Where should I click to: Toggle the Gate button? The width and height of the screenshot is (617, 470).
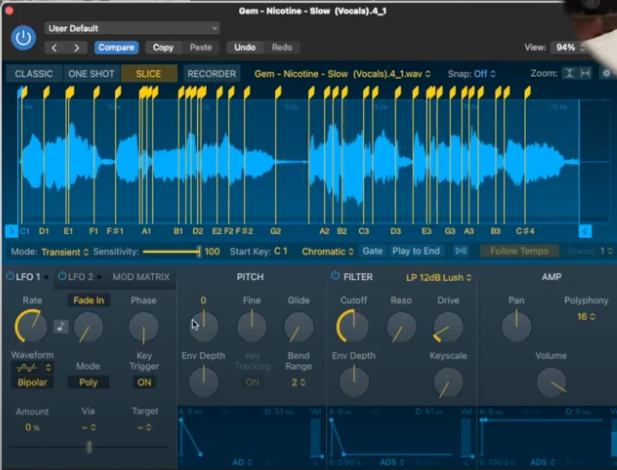372,251
